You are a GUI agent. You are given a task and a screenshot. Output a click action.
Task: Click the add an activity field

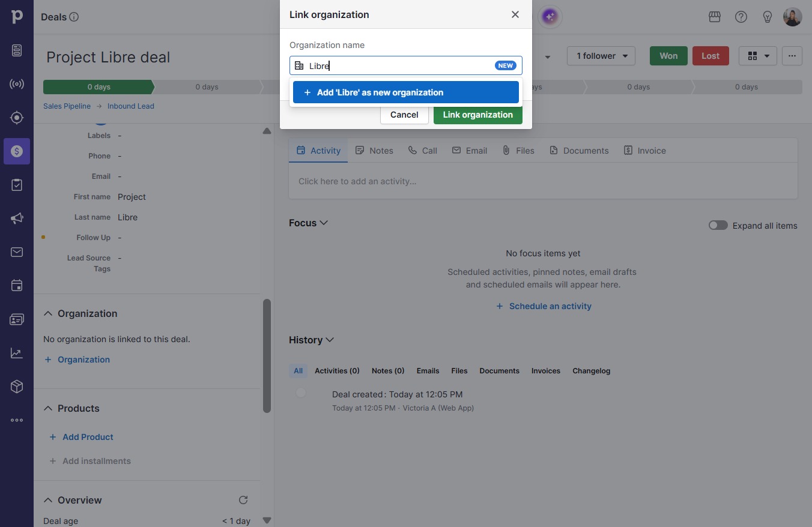click(543, 181)
